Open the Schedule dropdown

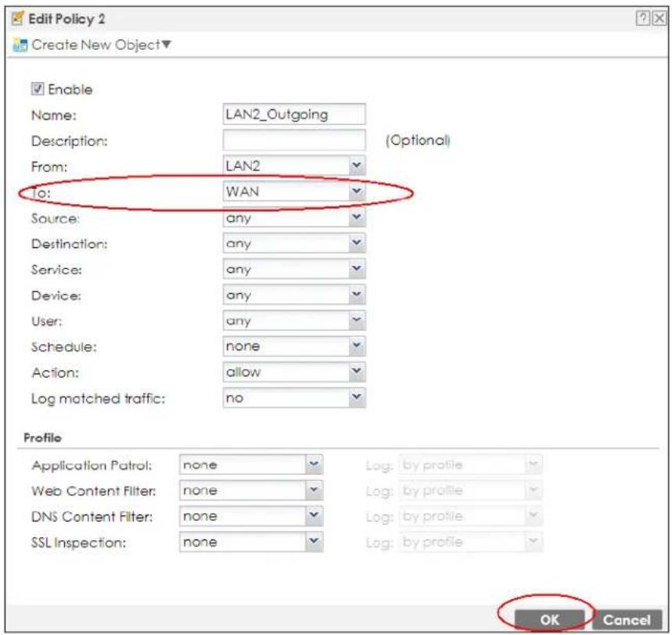tap(294, 346)
